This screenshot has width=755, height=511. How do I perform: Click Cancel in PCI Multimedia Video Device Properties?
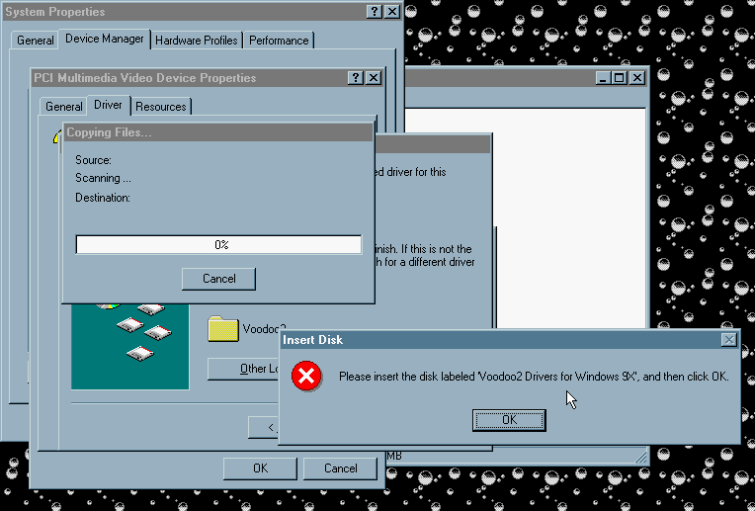340,469
